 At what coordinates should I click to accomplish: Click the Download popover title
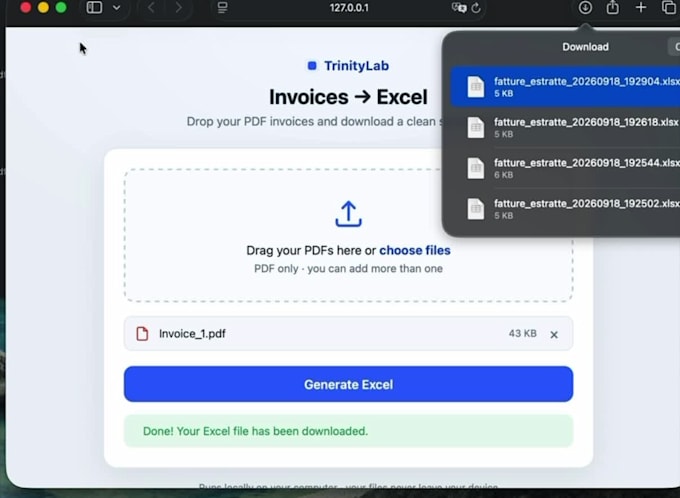click(585, 47)
